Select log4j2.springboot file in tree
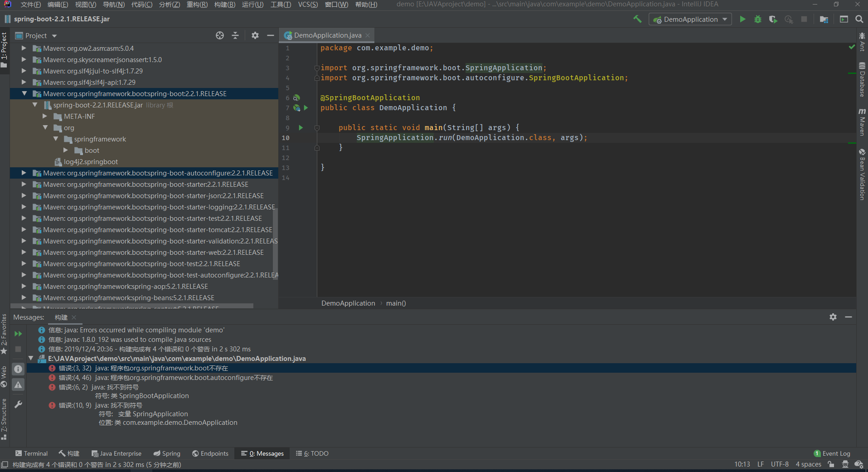The width and height of the screenshot is (868, 472). click(91, 161)
